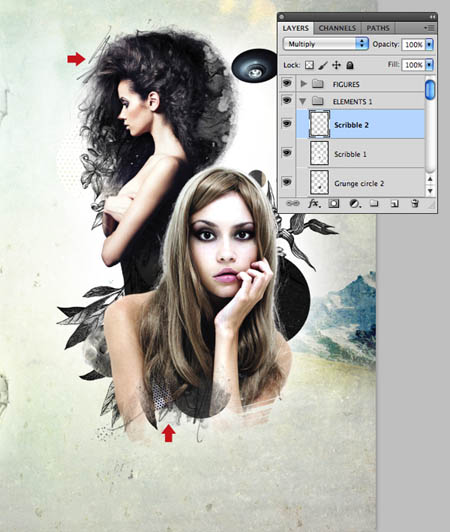The width and height of the screenshot is (450, 532).
Task: Click the Link layers chain icon
Action: [293, 203]
